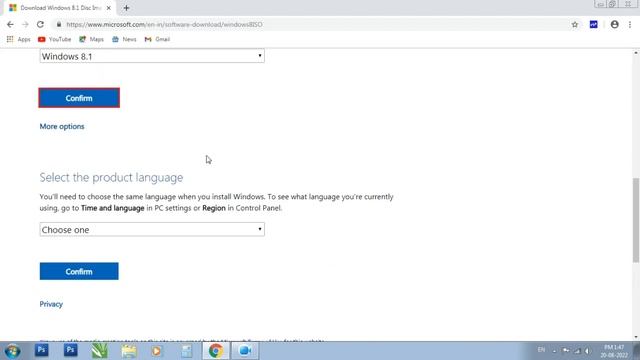
Task: Close the Download Windows 8.1 tab
Action: 109,8
